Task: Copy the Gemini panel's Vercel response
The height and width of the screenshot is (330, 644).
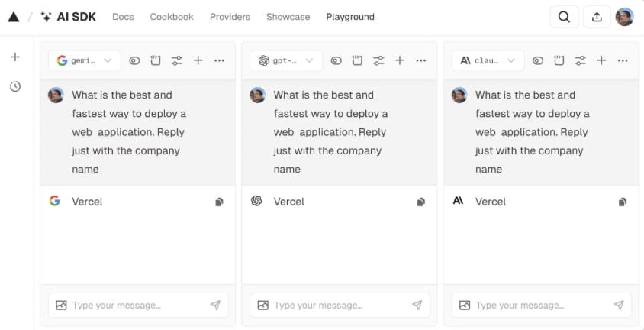Action: [219, 202]
